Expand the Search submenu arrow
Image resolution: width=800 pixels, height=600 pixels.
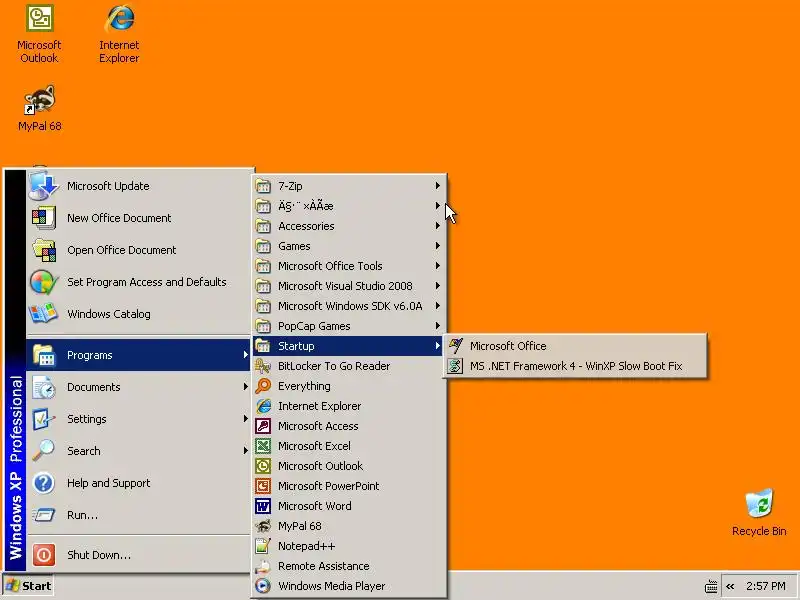coord(245,451)
